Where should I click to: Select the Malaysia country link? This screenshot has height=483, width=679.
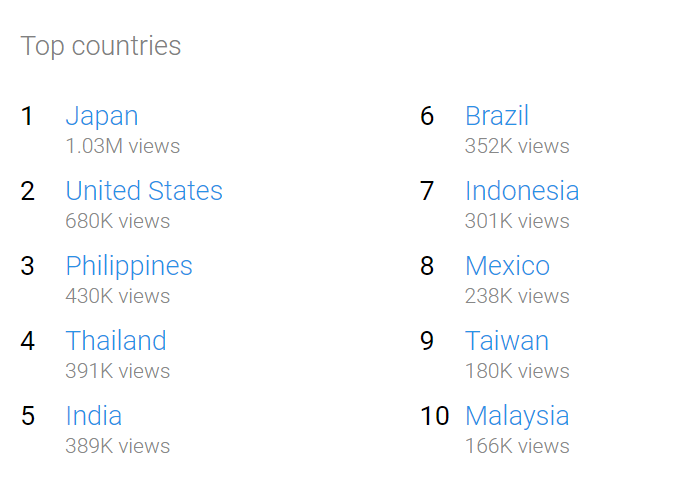[x=517, y=416]
